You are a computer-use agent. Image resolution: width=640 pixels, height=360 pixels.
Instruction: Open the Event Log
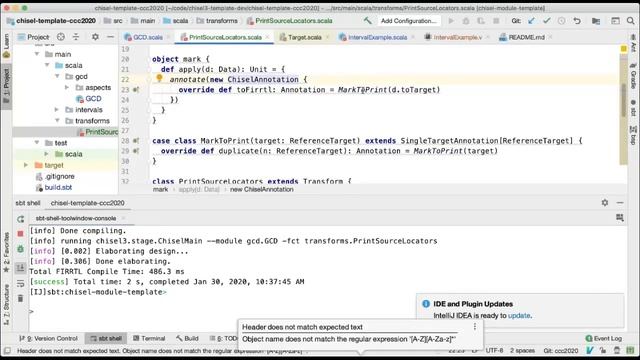click(x=603, y=338)
